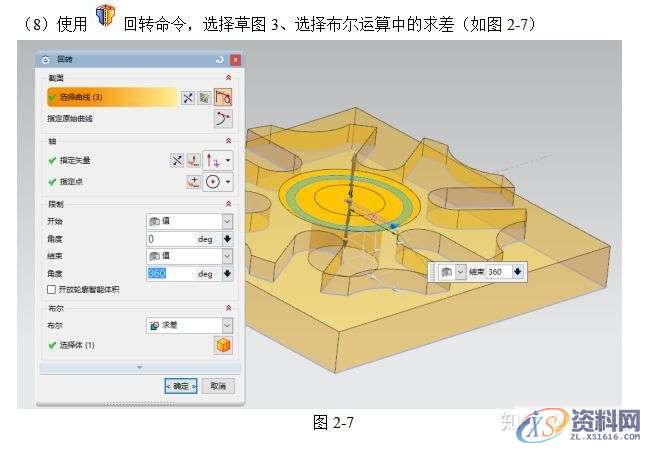This screenshot has height=450, width=648.
Task: Close the Revolve dialog with red X
Action: pyautogui.click(x=235, y=60)
